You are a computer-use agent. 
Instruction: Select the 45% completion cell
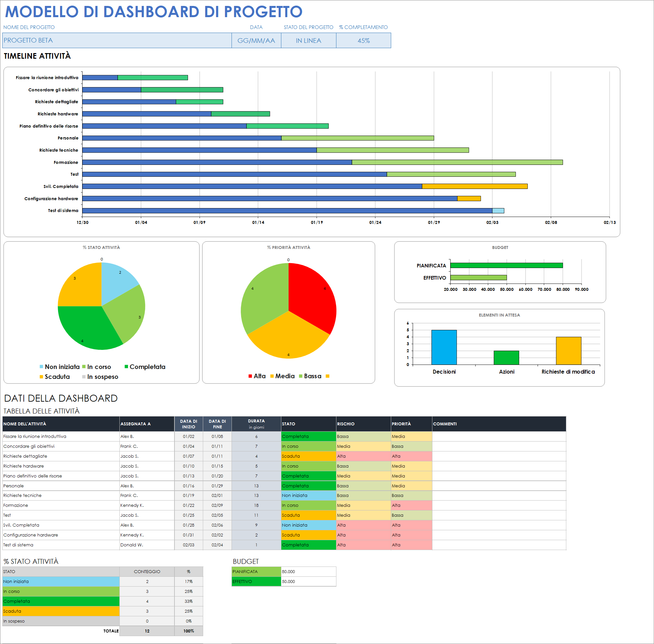(363, 41)
